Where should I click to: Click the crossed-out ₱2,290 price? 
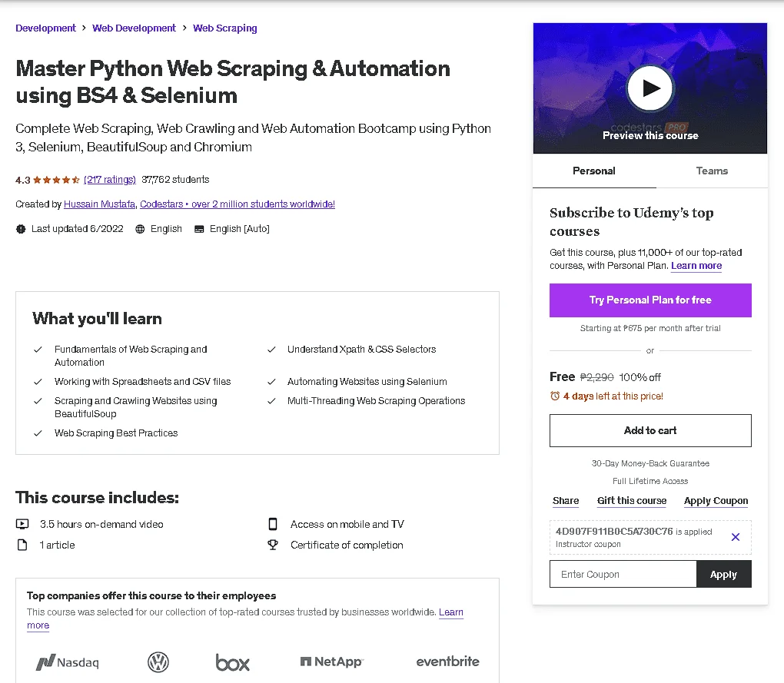click(x=596, y=377)
